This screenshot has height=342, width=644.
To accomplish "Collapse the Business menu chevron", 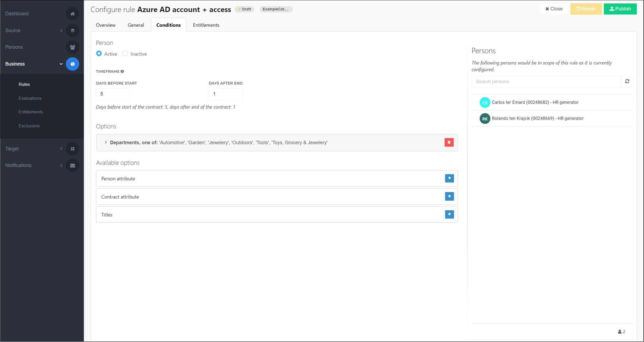I will coord(61,64).
